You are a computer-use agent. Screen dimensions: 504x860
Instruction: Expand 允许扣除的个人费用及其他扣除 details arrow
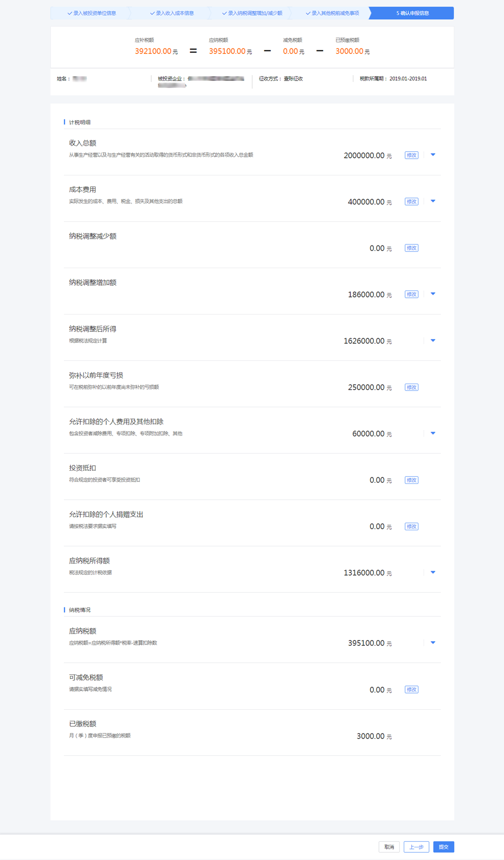click(x=433, y=434)
